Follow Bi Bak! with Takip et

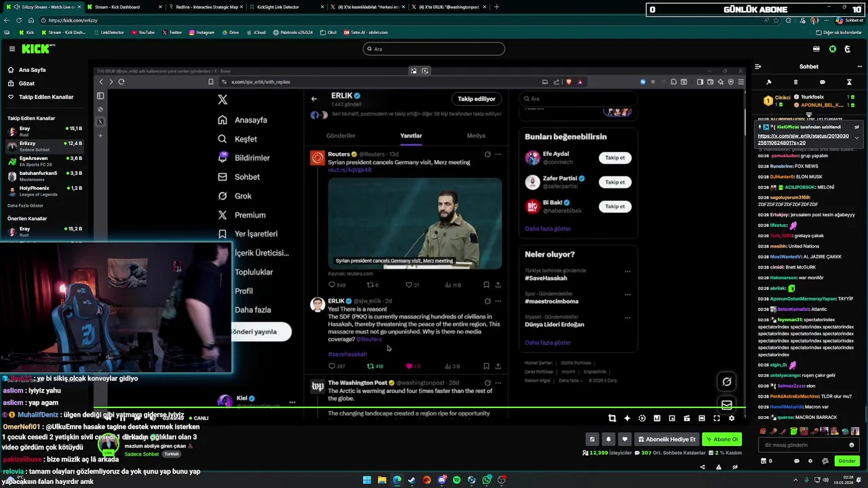click(615, 207)
